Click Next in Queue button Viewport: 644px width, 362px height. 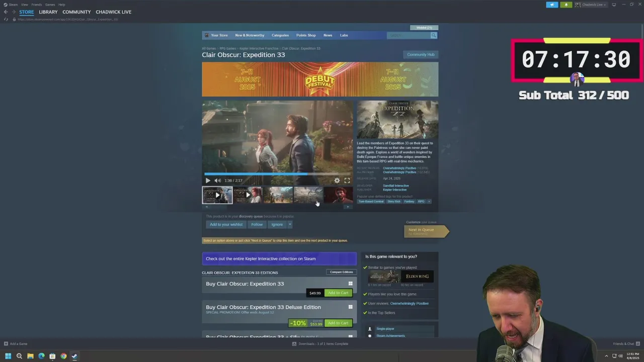point(426,231)
